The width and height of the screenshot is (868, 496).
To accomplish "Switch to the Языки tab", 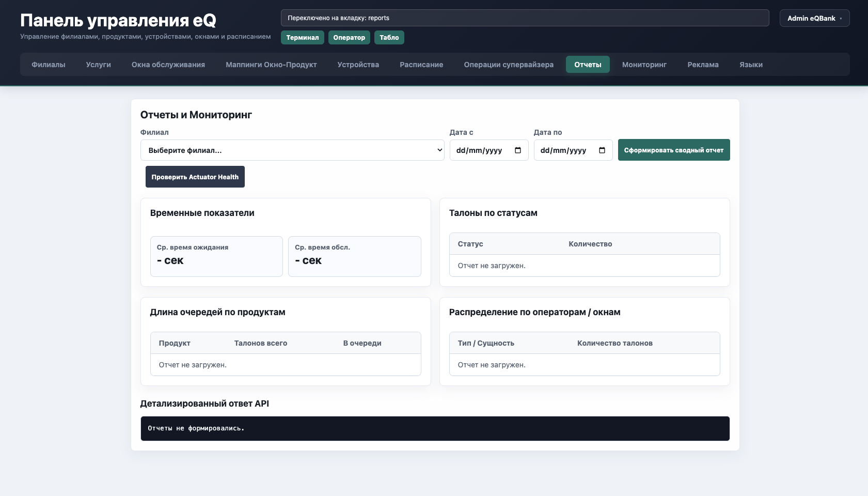I will coord(751,65).
